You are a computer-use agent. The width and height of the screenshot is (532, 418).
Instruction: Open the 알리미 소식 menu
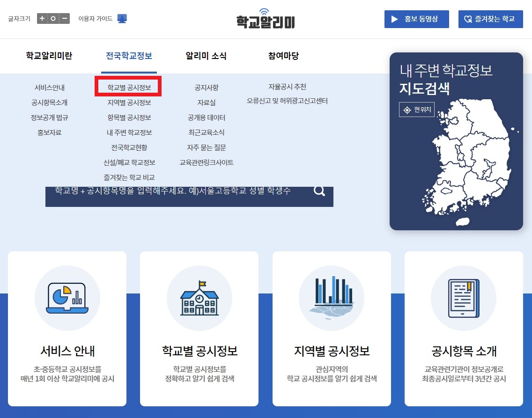click(x=205, y=56)
